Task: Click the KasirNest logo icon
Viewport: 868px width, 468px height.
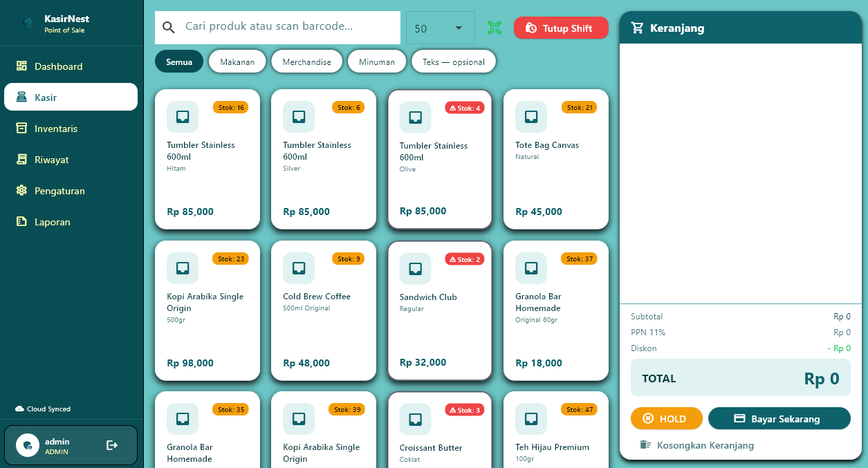Action: [28, 24]
